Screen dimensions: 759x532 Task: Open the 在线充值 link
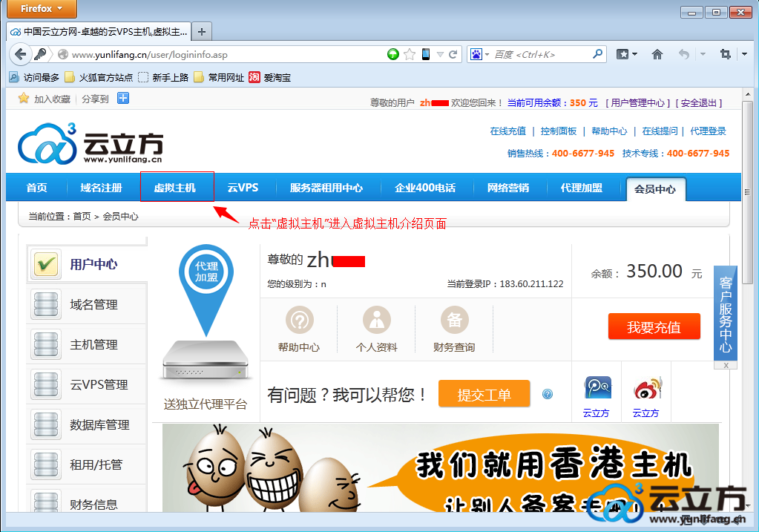[507, 131]
